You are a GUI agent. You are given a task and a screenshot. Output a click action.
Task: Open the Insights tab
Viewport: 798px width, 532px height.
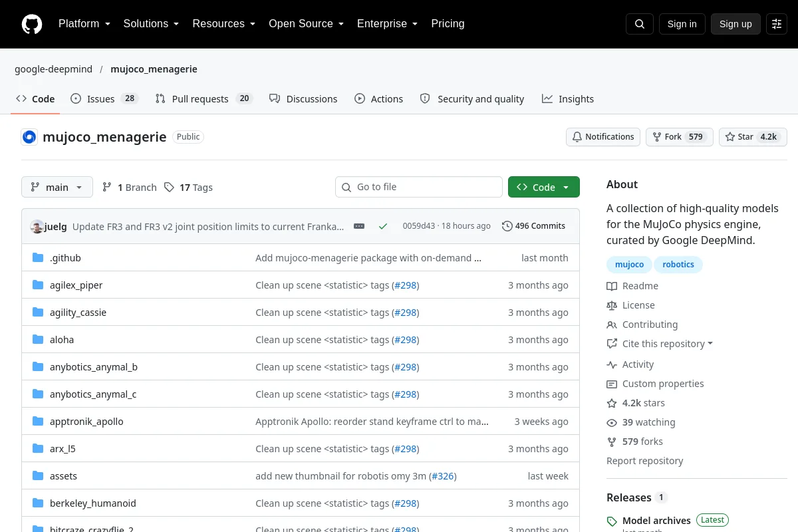tap(568, 99)
